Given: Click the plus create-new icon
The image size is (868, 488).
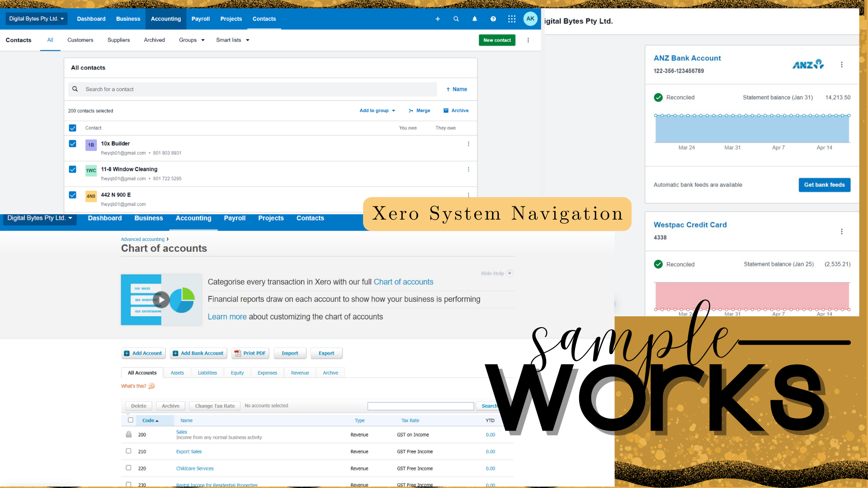Looking at the screenshot, I should click(x=438, y=19).
